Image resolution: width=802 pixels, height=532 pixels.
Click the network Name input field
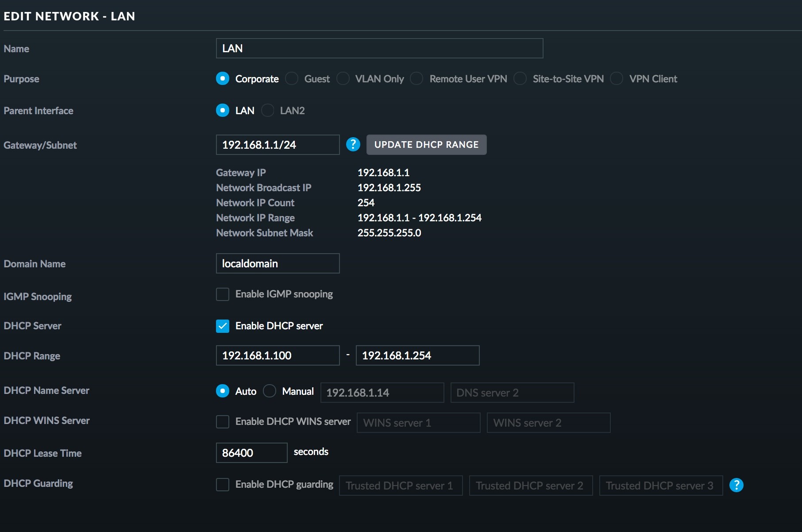point(379,48)
